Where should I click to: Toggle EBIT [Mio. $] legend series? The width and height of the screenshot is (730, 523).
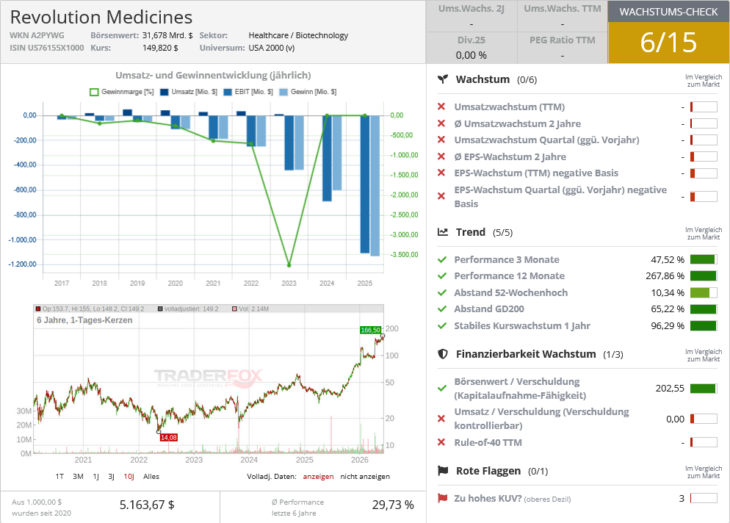point(248,92)
